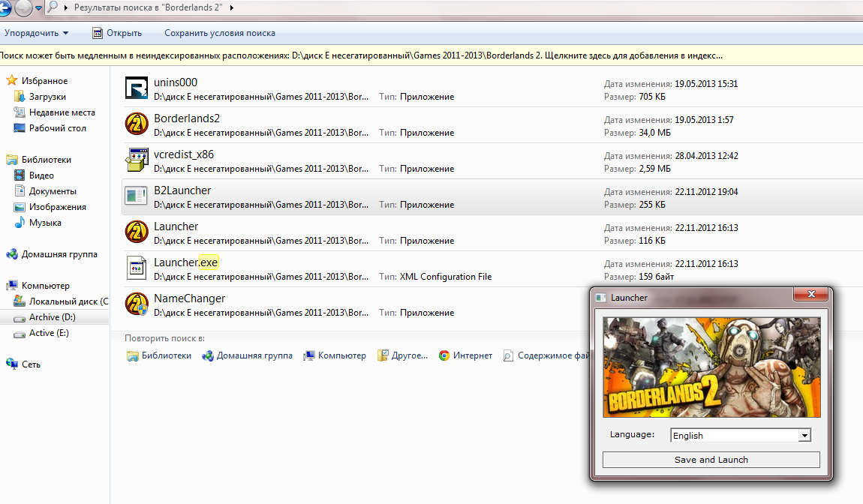863x504 pixels.
Task: Click the NameChanger file name
Action: (x=189, y=298)
